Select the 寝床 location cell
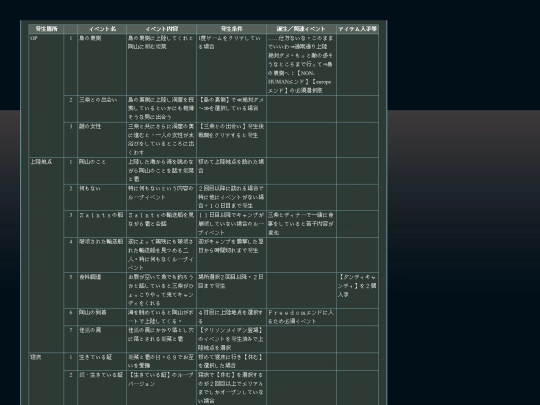The width and height of the screenshot is (540, 405). pos(46,379)
